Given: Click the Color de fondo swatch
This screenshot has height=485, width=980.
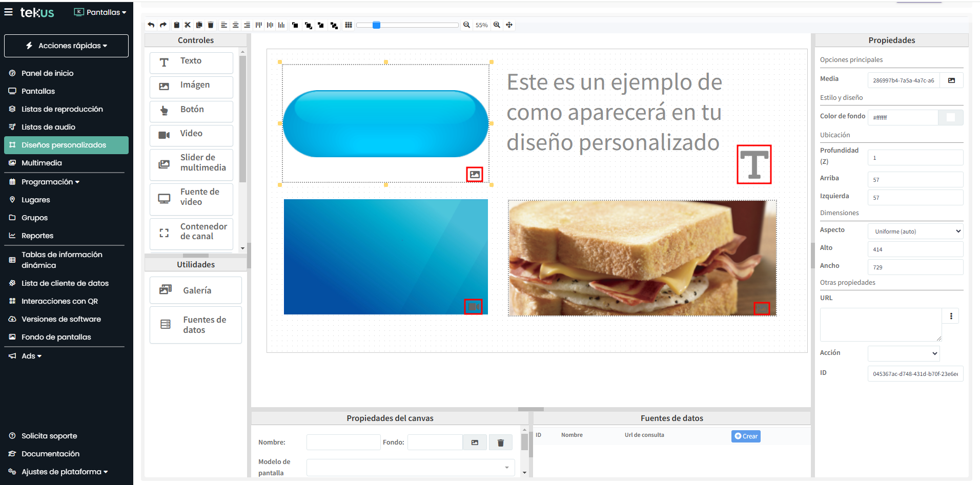Looking at the screenshot, I should click(950, 117).
